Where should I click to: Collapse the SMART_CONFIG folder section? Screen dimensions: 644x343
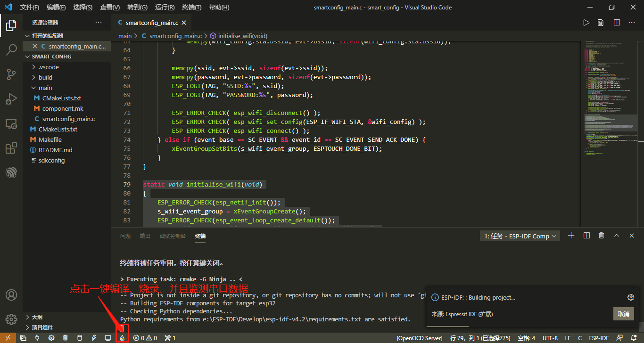point(67,57)
